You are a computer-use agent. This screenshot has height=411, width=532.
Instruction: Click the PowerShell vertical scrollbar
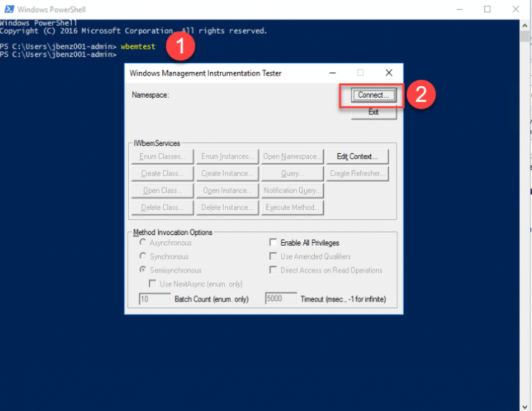click(x=526, y=216)
